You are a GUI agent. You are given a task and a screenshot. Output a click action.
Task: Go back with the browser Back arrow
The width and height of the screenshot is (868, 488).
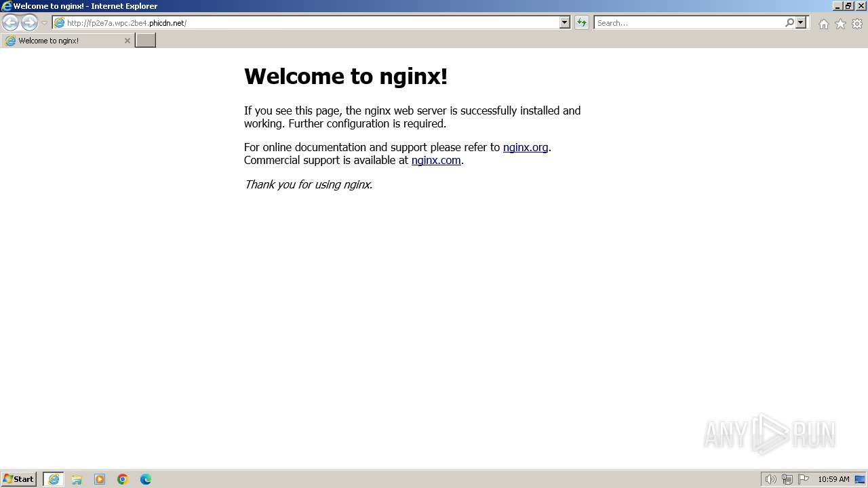pos(10,23)
